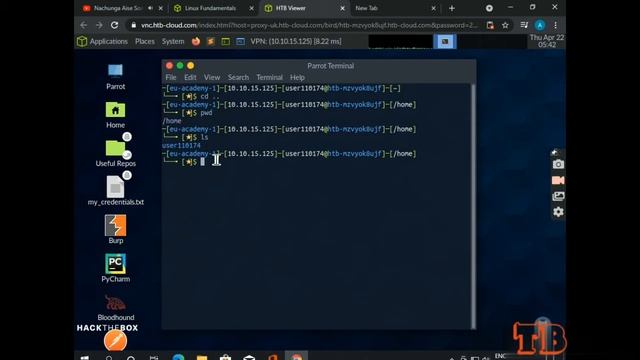The image size is (640, 360).
Task: Close the Linux Fundamentals tab
Action: (251, 8)
